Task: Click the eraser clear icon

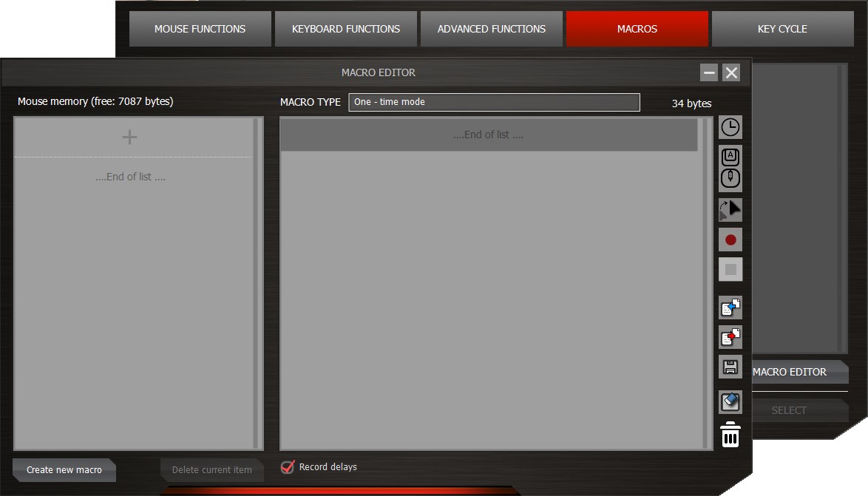Action: [730, 401]
